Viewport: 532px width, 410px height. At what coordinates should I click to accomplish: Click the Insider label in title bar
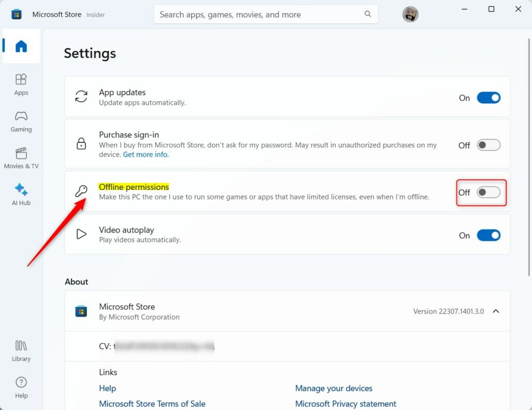pyautogui.click(x=96, y=15)
